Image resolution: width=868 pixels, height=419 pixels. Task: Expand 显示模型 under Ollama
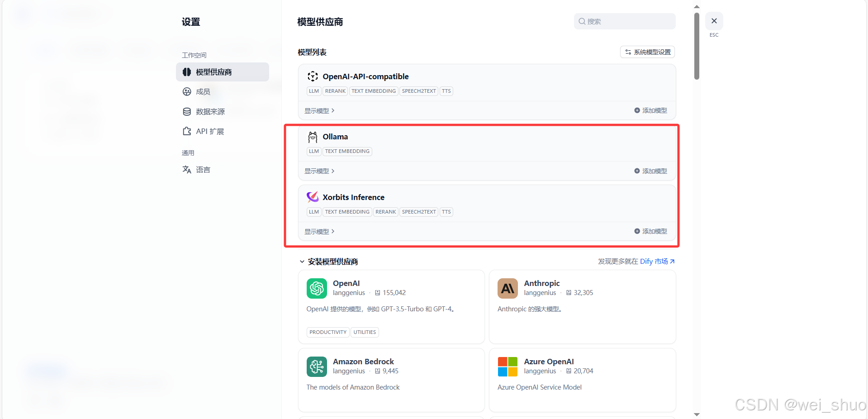(x=319, y=171)
